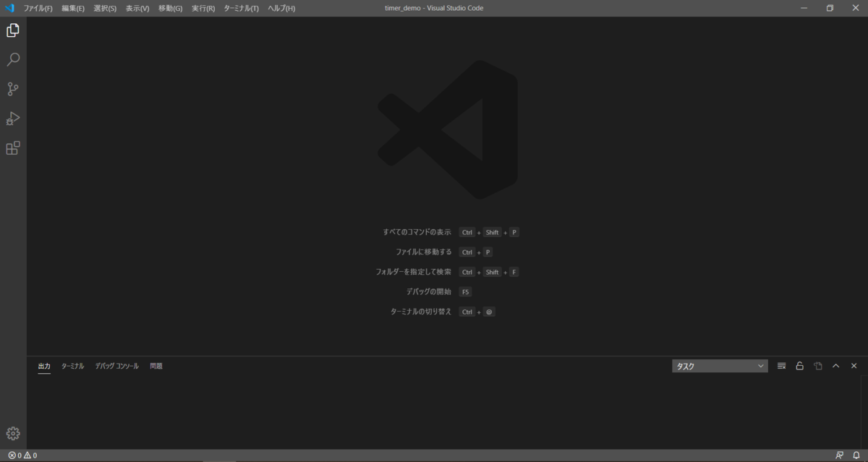Click the VS Code logo icon in title bar
This screenshot has width=868, height=462.
[9, 8]
